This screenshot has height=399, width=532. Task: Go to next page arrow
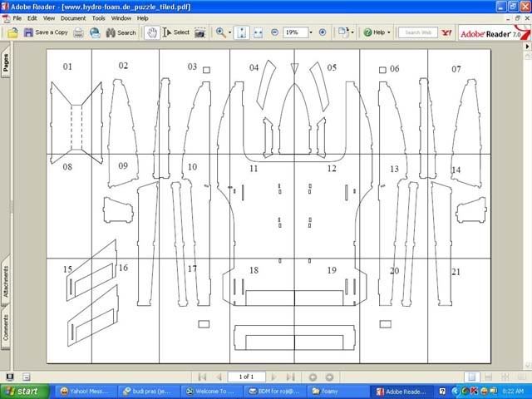tap(273, 377)
